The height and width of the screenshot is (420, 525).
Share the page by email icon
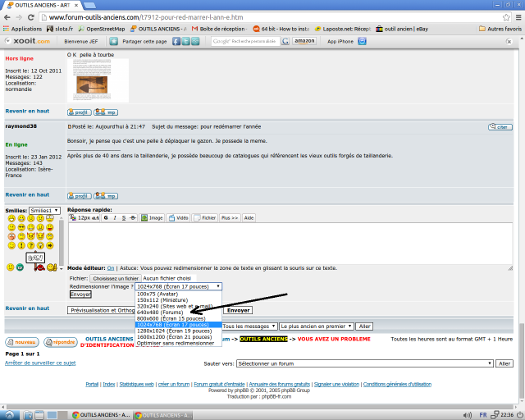tap(195, 41)
